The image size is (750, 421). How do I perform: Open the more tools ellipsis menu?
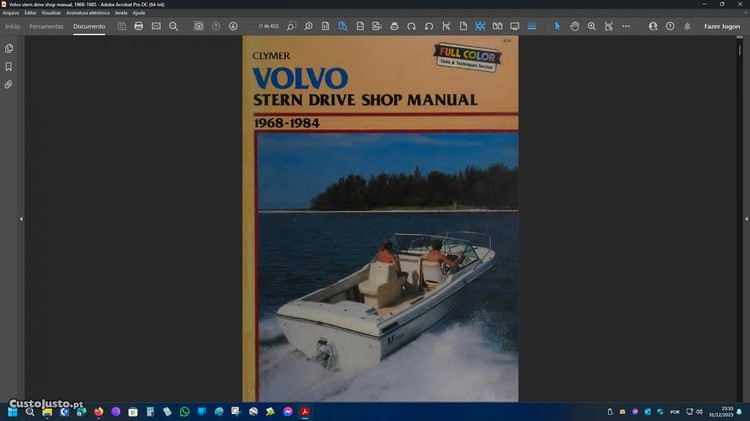pyautogui.click(x=626, y=26)
